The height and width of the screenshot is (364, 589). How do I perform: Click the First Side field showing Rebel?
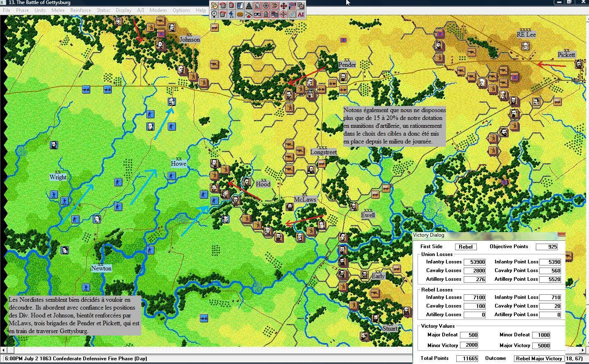(x=466, y=247)
